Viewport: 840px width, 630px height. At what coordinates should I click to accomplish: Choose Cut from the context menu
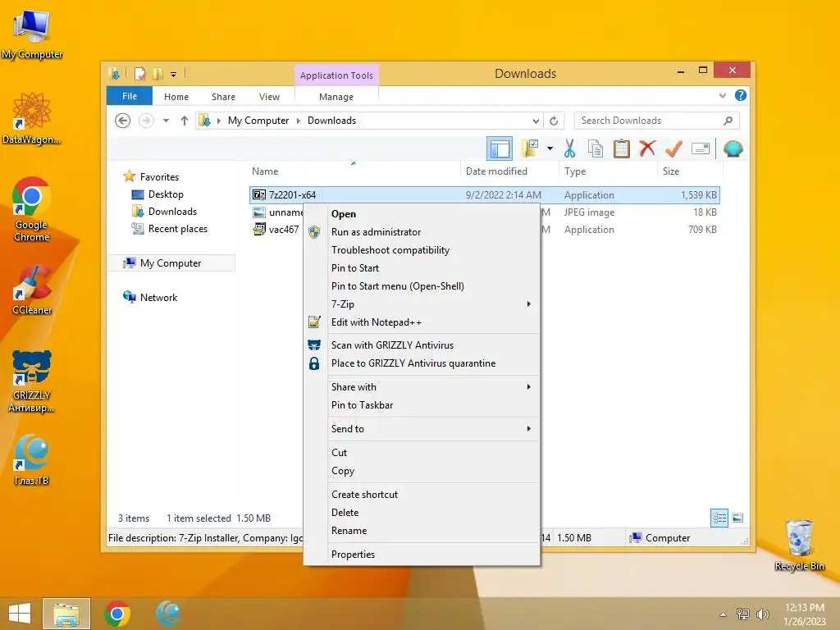422,453
